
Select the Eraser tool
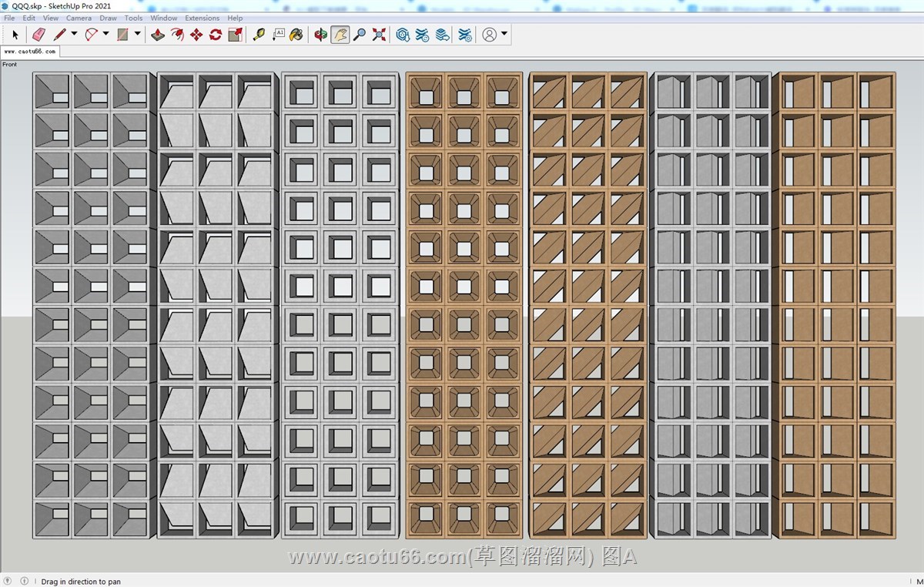click(38, 35)
